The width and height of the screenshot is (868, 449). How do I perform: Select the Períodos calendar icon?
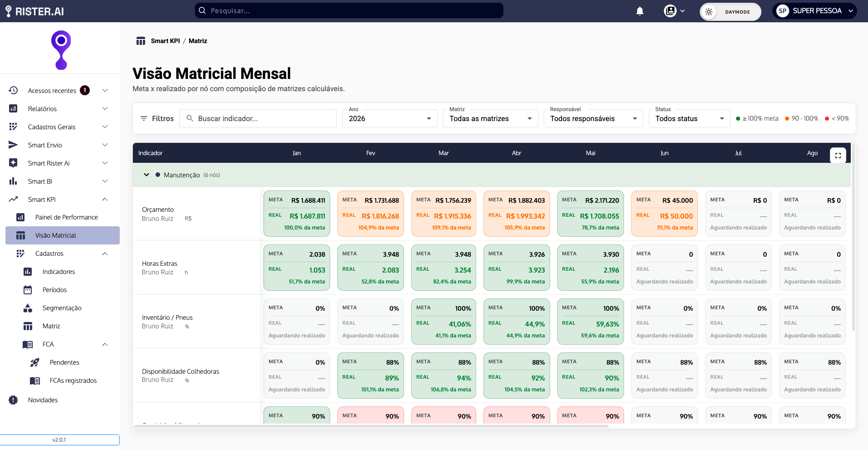coord(28,290)
